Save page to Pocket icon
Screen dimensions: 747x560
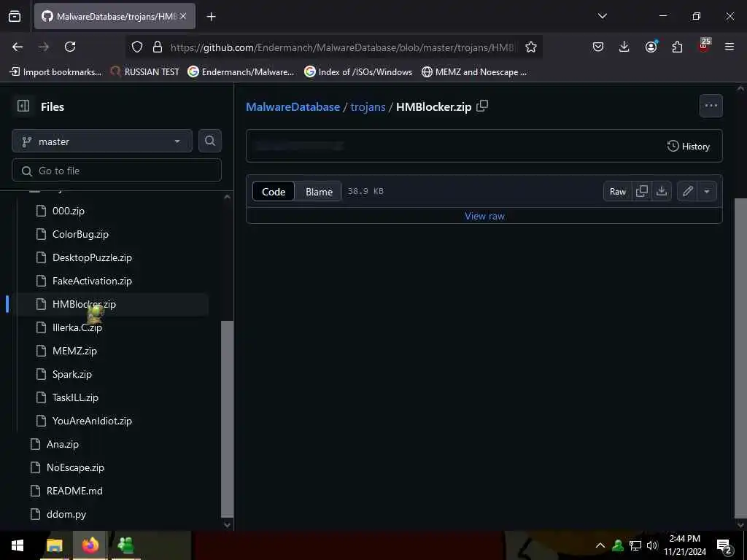598,47
